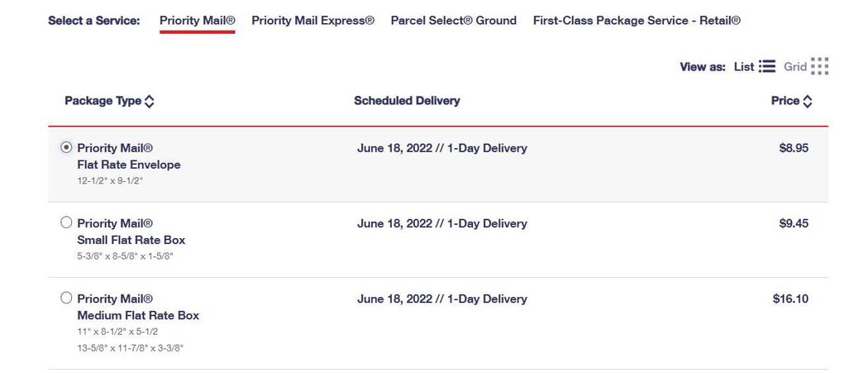
Task: Select First-Class Package Service - Retail tab
Action: coord(637,21)
